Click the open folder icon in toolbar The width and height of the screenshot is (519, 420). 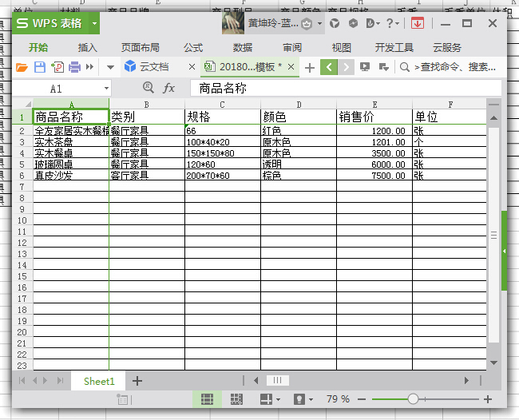(x=22, y=67)
